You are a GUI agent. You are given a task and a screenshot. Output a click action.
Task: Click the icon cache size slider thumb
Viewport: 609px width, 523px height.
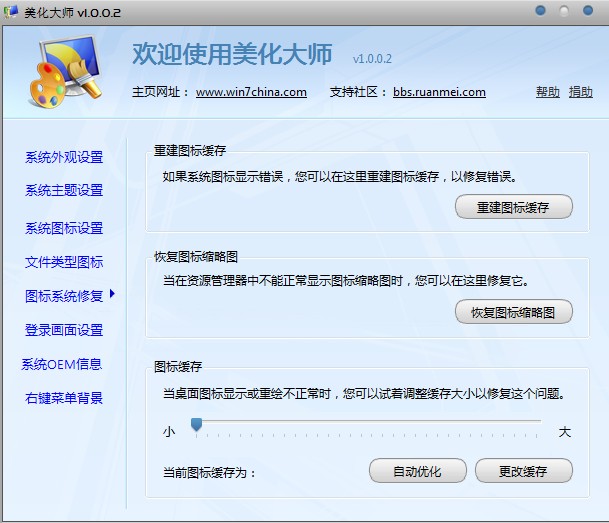click(x=197, y=424)
